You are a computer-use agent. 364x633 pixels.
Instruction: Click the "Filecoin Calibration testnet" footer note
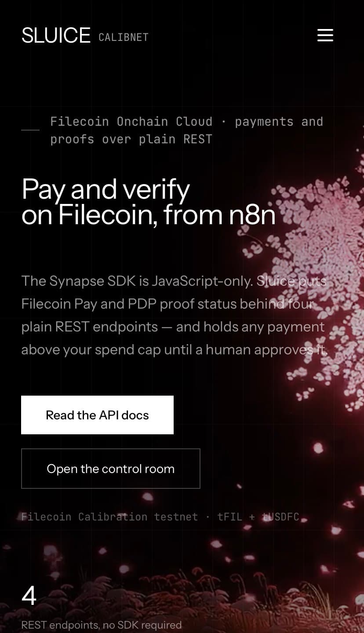110,517
